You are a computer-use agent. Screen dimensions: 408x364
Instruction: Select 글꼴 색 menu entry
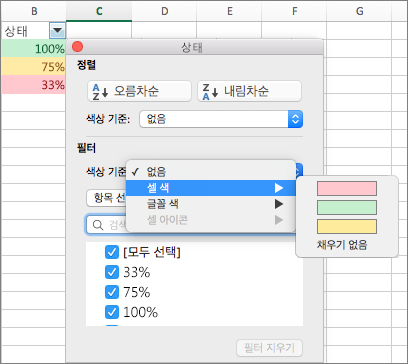click(x=211, y=204)
